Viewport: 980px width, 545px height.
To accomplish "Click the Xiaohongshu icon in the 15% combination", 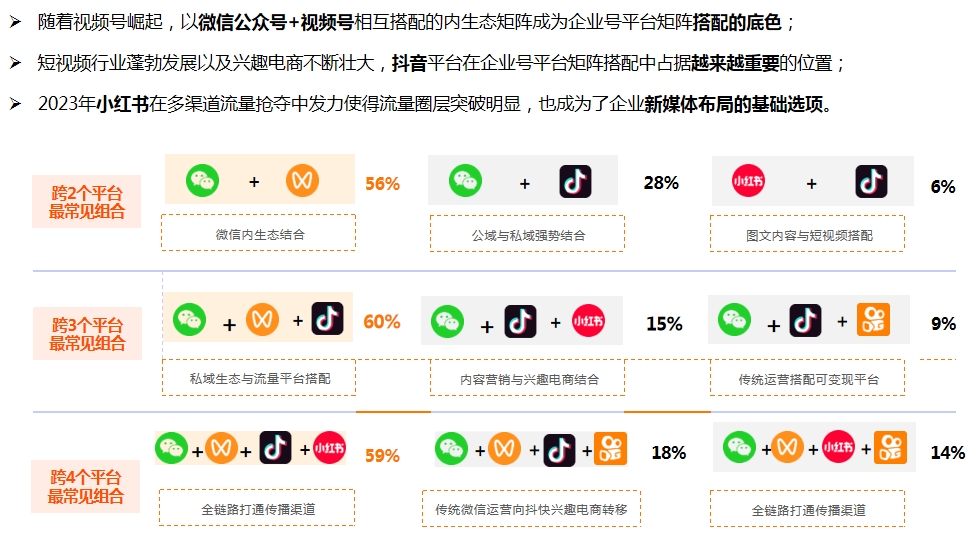I will [x=588, y=321].
